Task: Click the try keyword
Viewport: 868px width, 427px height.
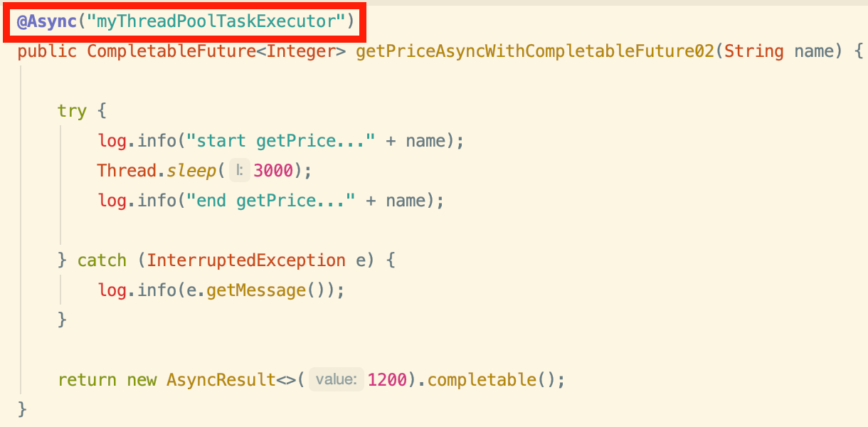Action: click(72, 111)
